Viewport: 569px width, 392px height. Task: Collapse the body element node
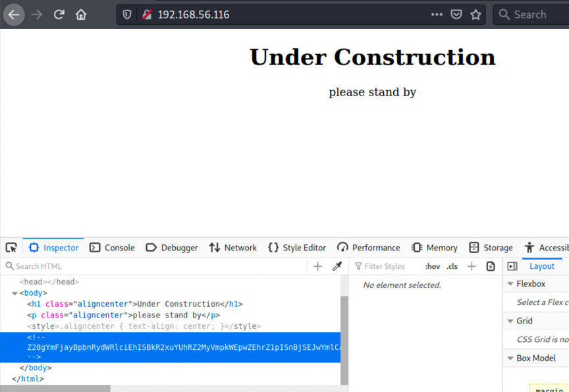(x=15, y=293)
